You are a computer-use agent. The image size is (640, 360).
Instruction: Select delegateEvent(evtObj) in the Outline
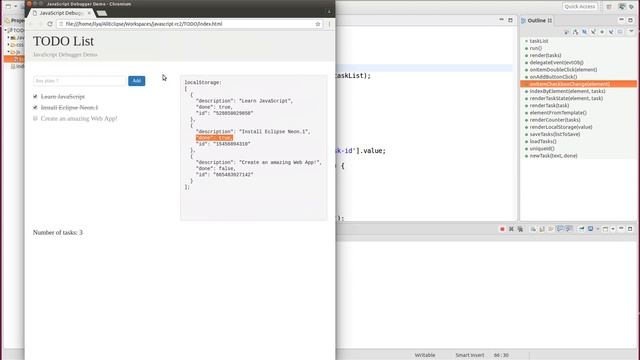pyautogui.click(x=556, y=62)
